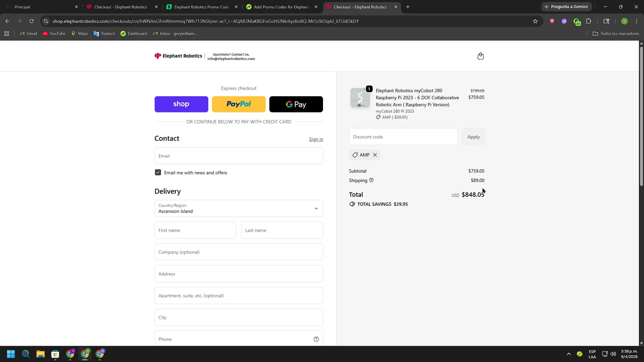The image size is (644, 362).
Task: Click the page vertical scrollbar
Action: tap(641, 116)
